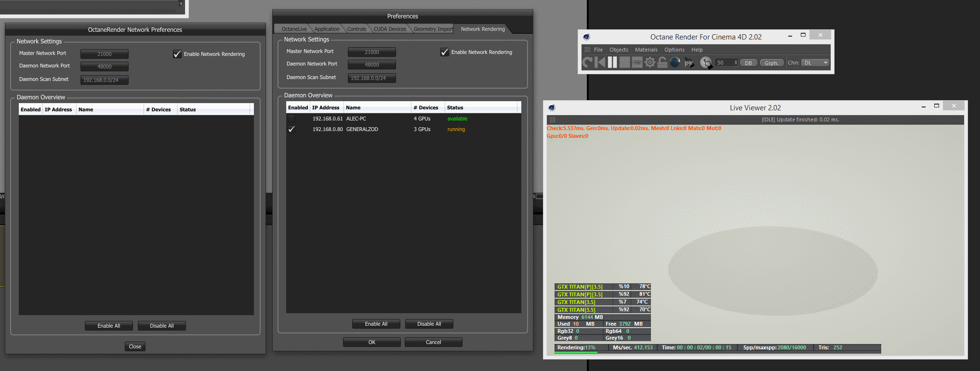Screen dimensions: 980x371
Task: Switch to the Controls tab
Action: point(357,29)
